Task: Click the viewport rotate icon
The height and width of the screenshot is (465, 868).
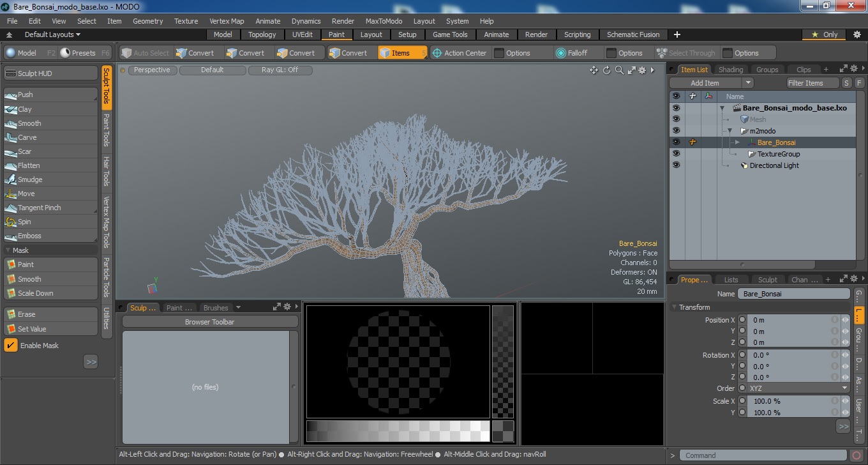Action: pyautogui.click(x=606, y=70)
